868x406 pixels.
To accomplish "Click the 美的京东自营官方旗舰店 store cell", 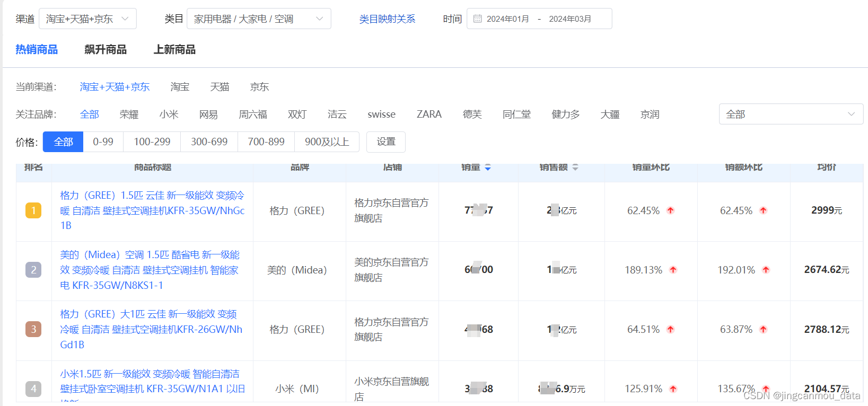I will (392, 270).
